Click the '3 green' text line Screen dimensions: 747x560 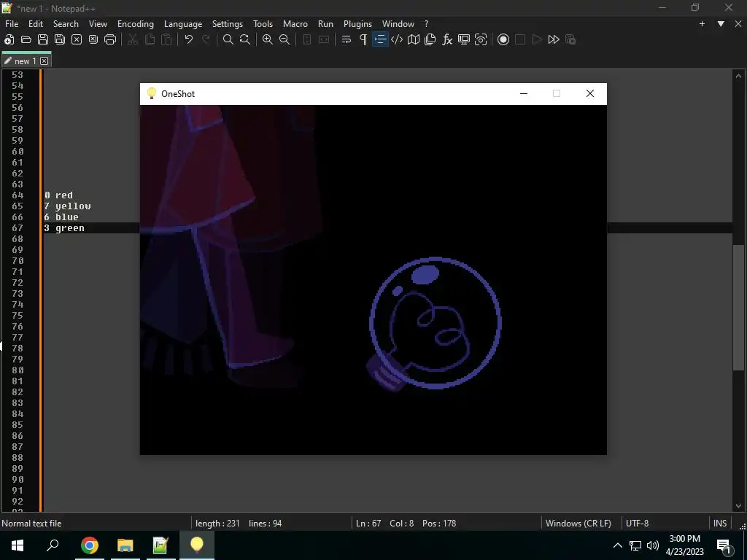(x=64, y=228)
